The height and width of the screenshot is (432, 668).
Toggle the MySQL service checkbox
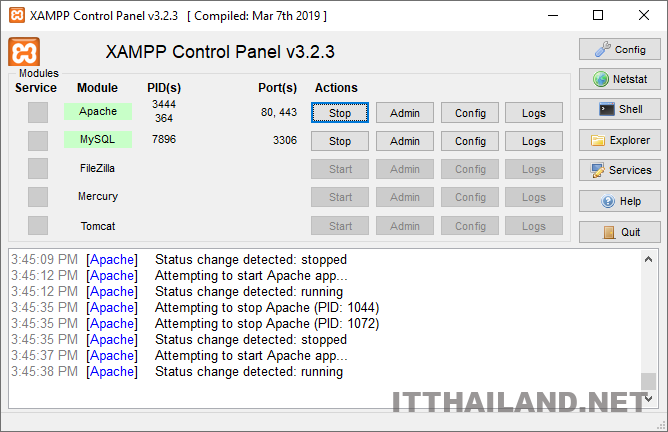(x=38, y=141)
